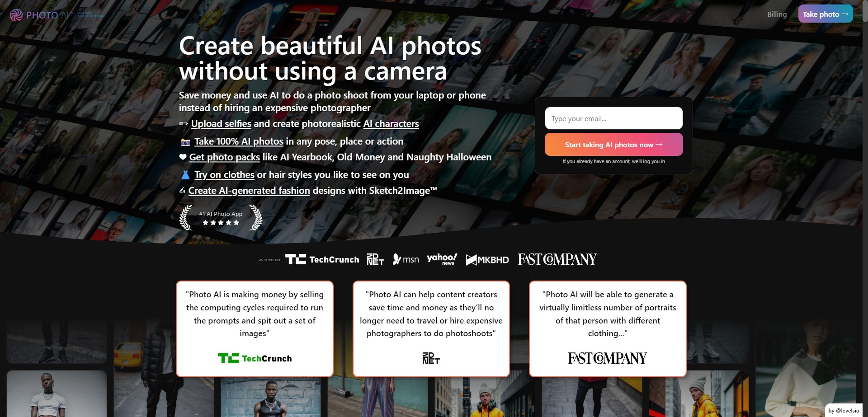Click the Take photo button
The height and width of the screenshot is (417, 868).
coord(826,14)
